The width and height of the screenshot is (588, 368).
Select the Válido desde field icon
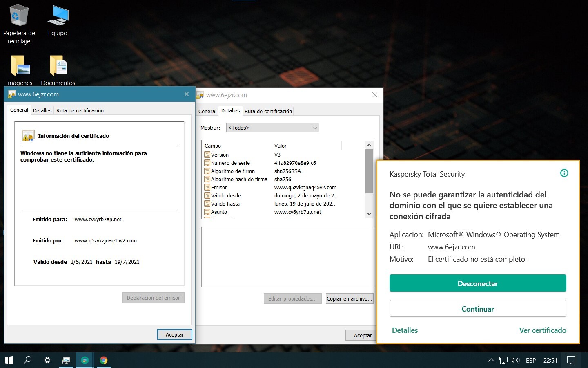tap(207, 195)
